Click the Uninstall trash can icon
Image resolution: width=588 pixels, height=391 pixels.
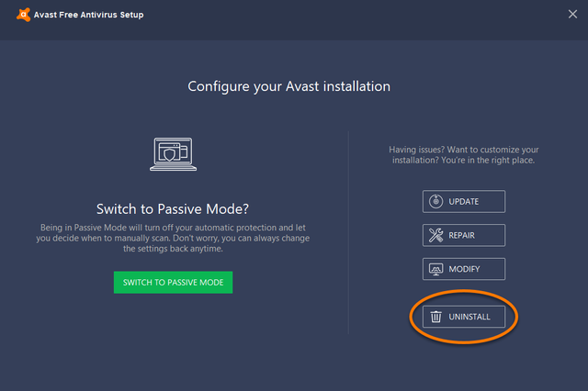point(435,317)
